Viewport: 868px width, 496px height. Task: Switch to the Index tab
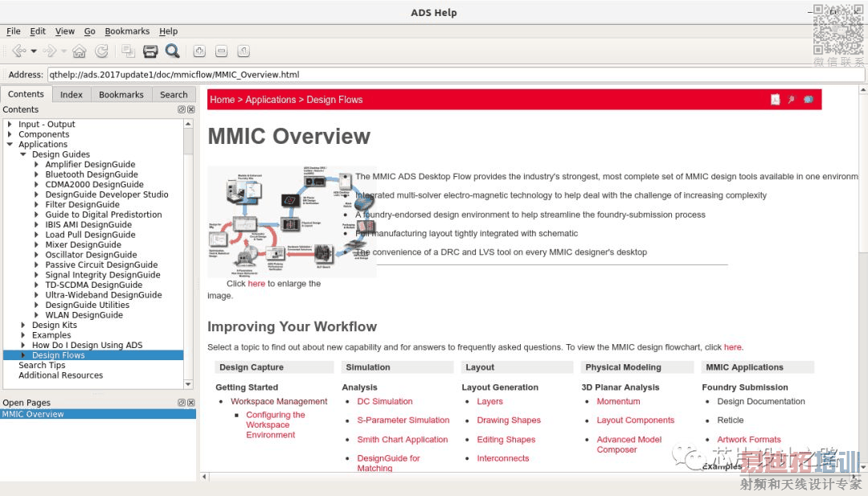pos(71,95)
